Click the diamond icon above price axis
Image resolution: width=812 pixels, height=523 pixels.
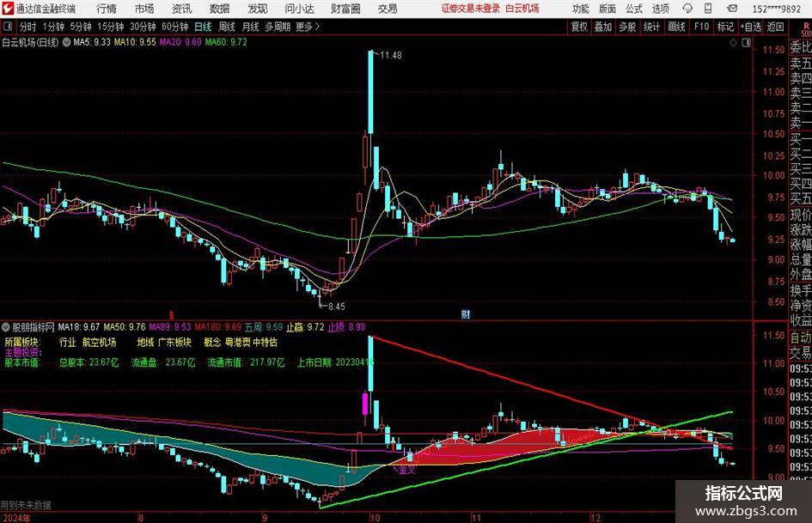733,43
